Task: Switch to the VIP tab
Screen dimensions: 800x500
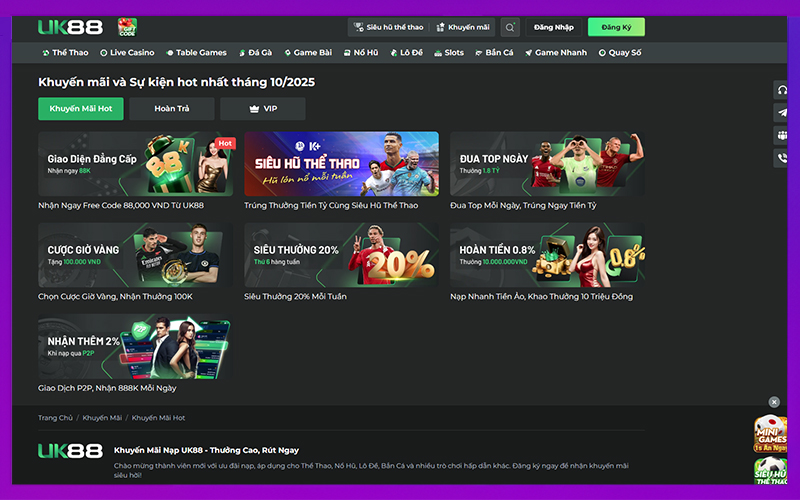Action: (263, 109)
